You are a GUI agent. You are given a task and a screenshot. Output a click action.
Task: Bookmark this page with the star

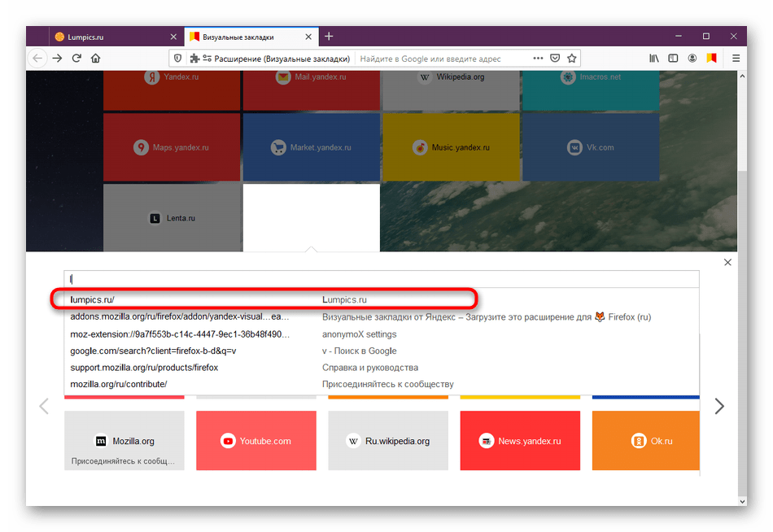(572, 59)
